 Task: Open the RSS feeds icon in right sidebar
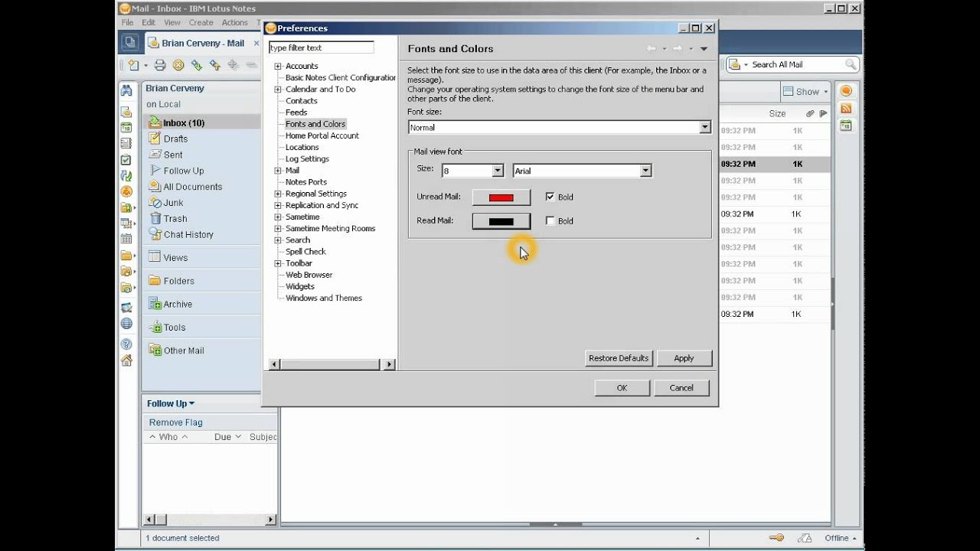(x=846, y=108)
